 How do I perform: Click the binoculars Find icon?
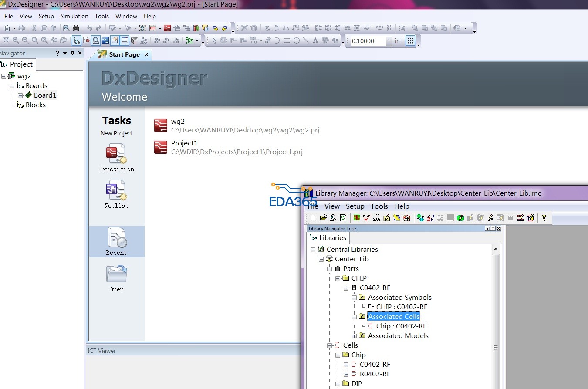pos(76,28)
